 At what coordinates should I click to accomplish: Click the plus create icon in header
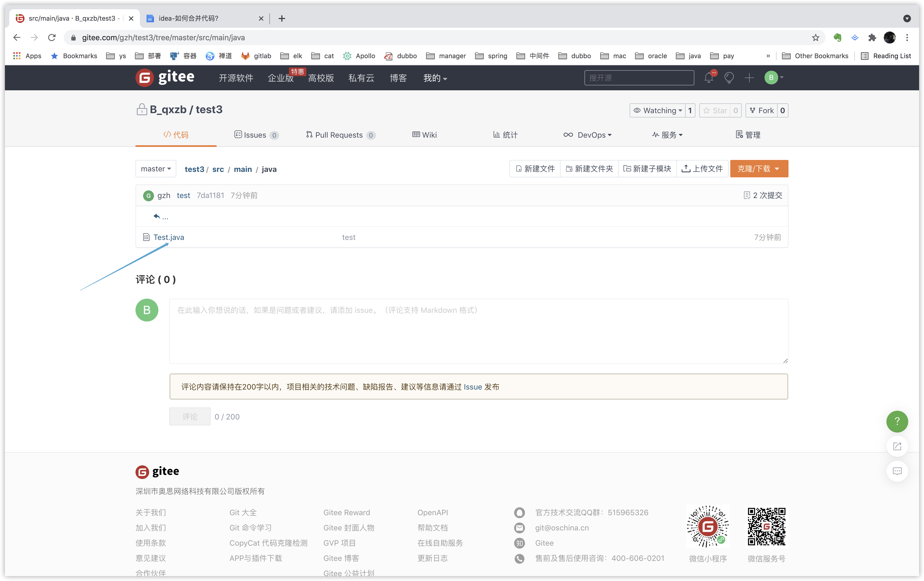[749, 78]
